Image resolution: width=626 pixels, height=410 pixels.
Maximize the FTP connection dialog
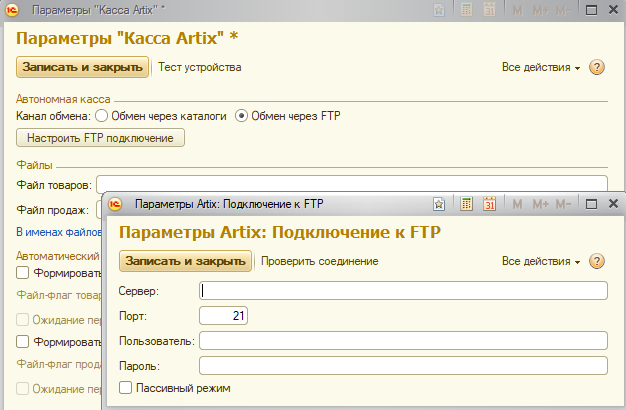tap(591, 204)
